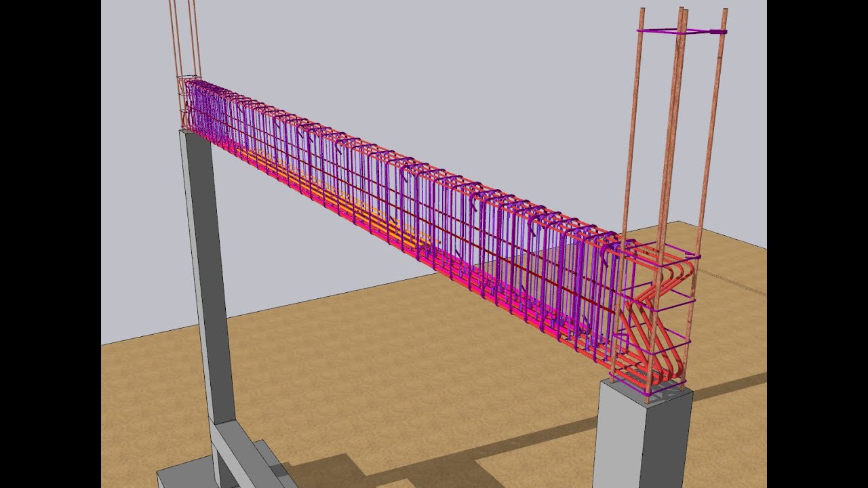
Task: Click the purple tie atop right column rebars
Action: click(x=682, y=31)
